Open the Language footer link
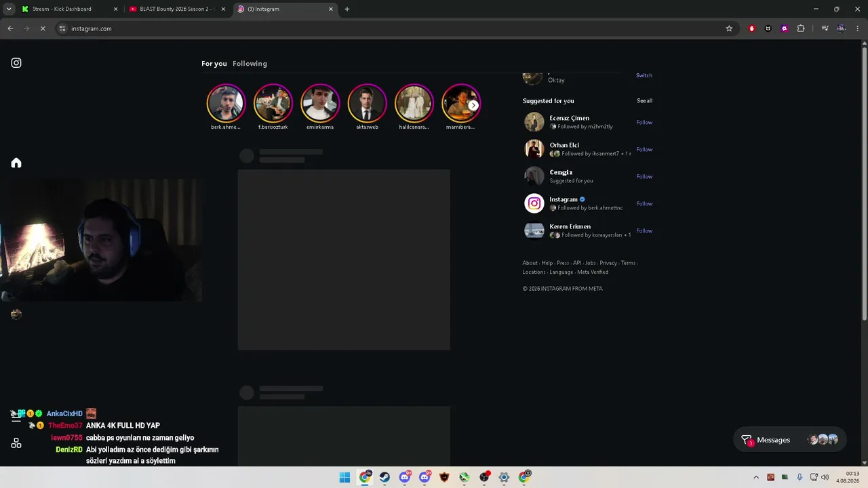868x488 pixels. 561,272
